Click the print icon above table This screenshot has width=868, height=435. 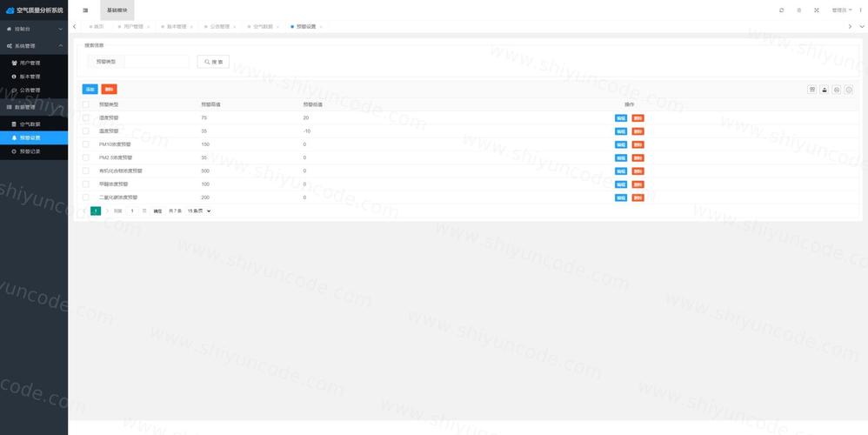(x=837, y=90)
